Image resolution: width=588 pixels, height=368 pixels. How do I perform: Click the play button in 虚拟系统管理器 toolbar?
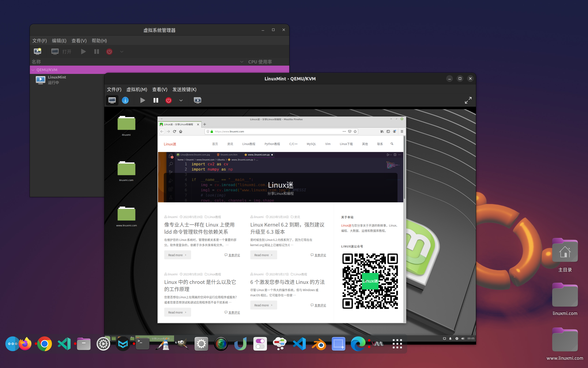pyautogui.click(x=83, y=52)
